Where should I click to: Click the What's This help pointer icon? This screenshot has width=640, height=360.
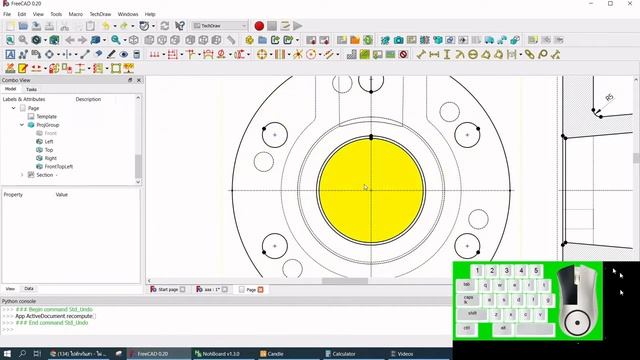pos(180,26)
